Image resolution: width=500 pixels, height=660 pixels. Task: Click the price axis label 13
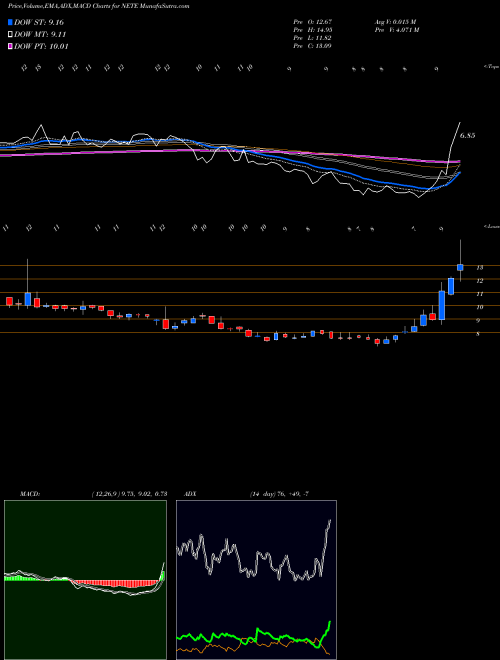[479, 267]
